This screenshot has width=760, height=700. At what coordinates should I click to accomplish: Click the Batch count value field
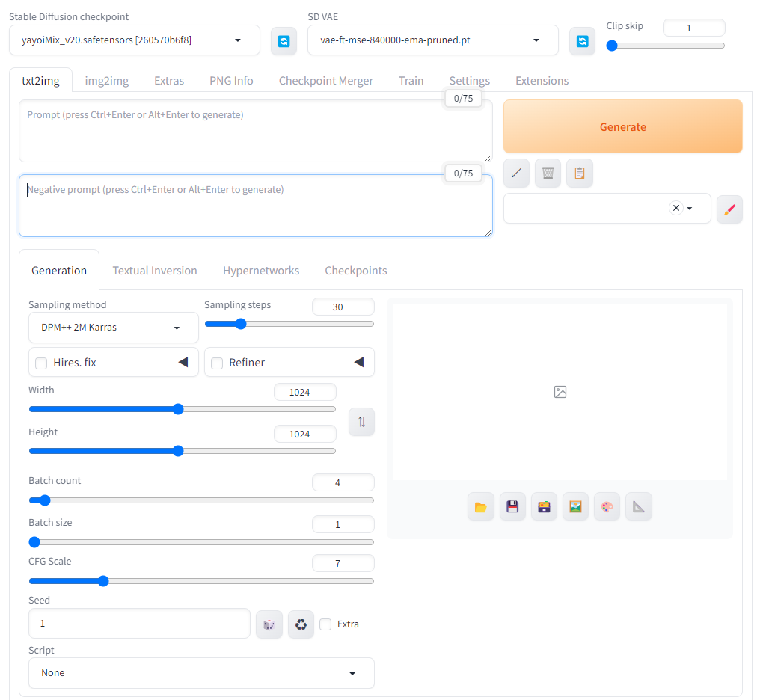pos(343,482)
